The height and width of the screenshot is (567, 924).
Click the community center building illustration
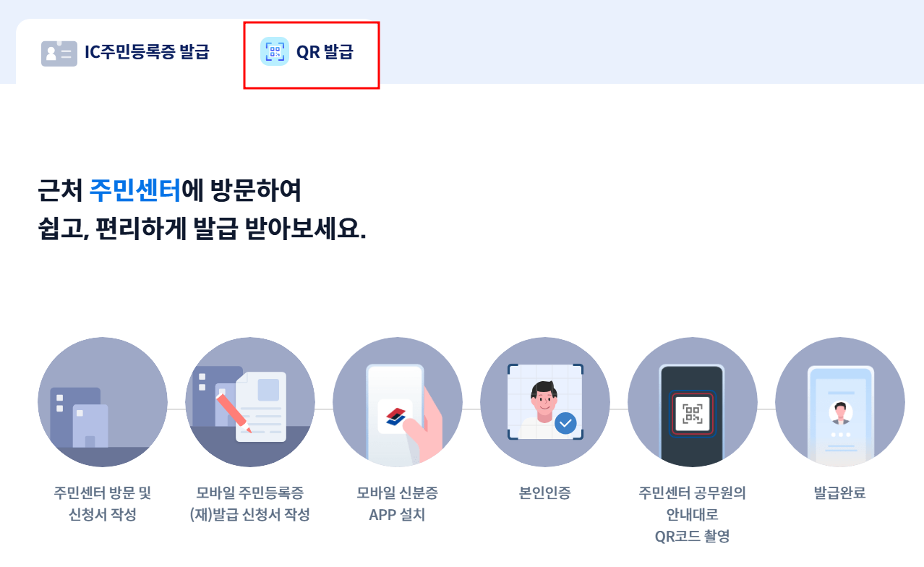pyautogui.click(x=103, y=402)
